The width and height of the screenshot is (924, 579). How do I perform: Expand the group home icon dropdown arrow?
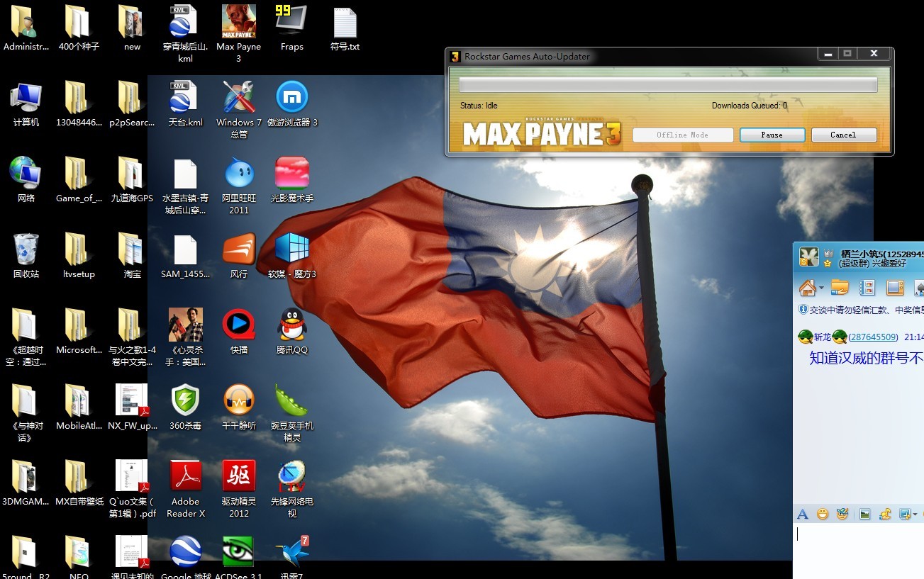click(821, 288)
